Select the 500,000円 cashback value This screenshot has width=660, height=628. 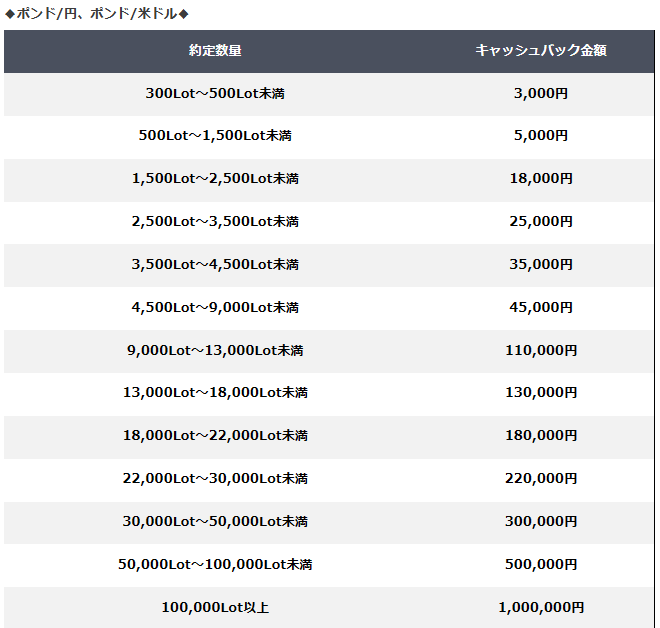(540, 565)
